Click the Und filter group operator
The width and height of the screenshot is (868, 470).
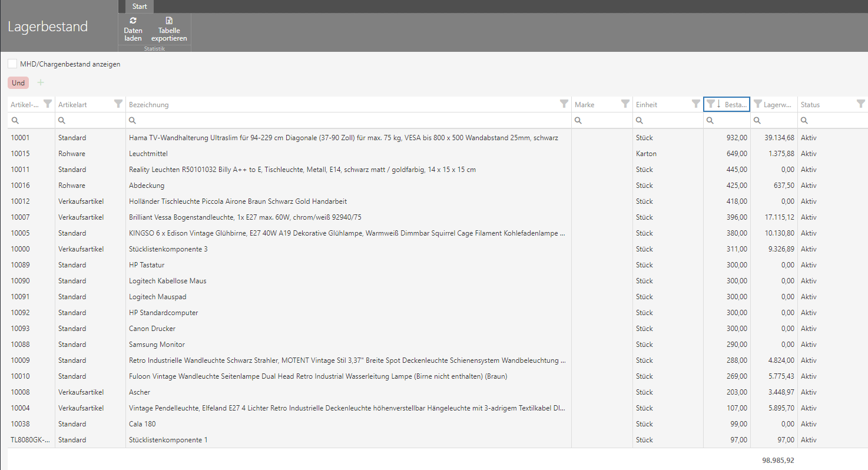(18, 83)
